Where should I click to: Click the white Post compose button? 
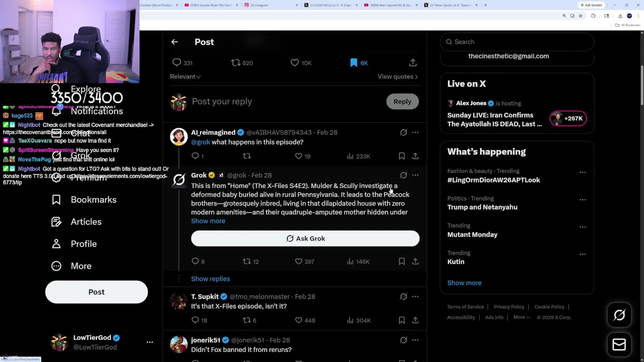(x=97, y=292)
